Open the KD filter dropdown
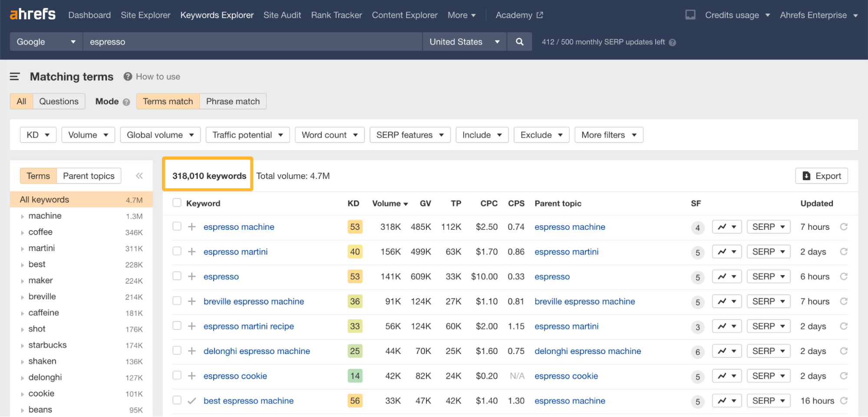This screenshot has height=417, width=868. (38, 135)
